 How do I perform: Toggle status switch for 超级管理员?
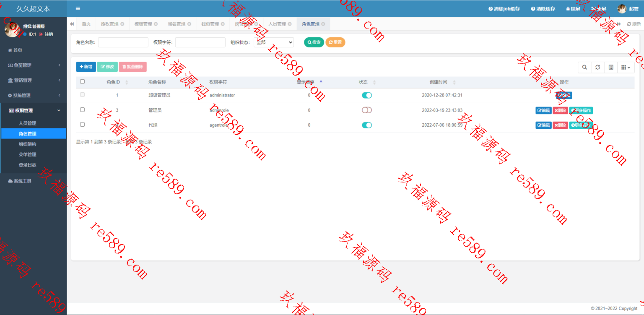(367, 95)
